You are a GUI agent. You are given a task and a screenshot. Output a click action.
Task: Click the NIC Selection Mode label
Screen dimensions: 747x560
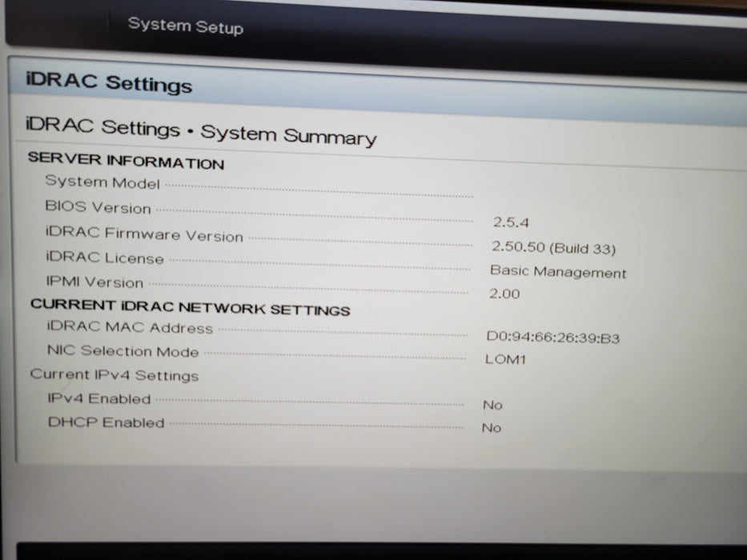coord(123,351)
